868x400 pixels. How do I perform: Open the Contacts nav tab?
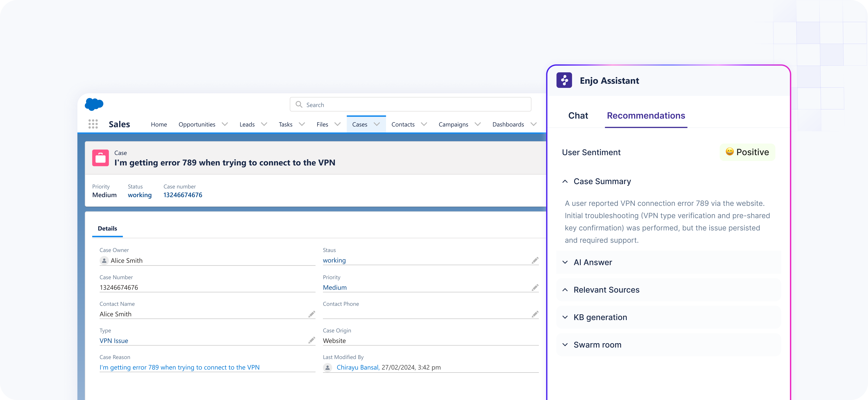pyautogui.click(x=403, y=124)
